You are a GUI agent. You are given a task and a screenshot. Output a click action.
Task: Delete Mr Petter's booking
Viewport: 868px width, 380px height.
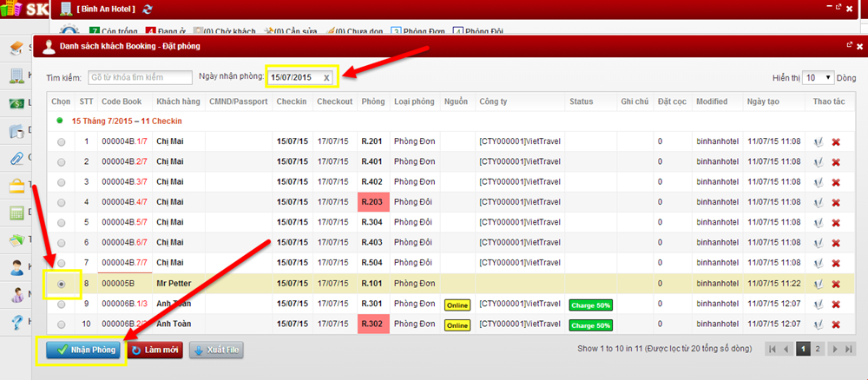[x=836, y=284]
